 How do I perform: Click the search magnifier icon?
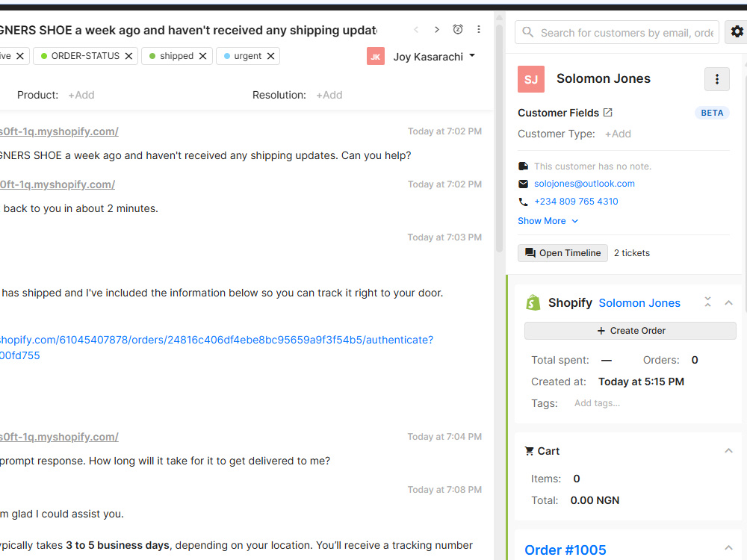pyautogui.click(x=527, y=32)
